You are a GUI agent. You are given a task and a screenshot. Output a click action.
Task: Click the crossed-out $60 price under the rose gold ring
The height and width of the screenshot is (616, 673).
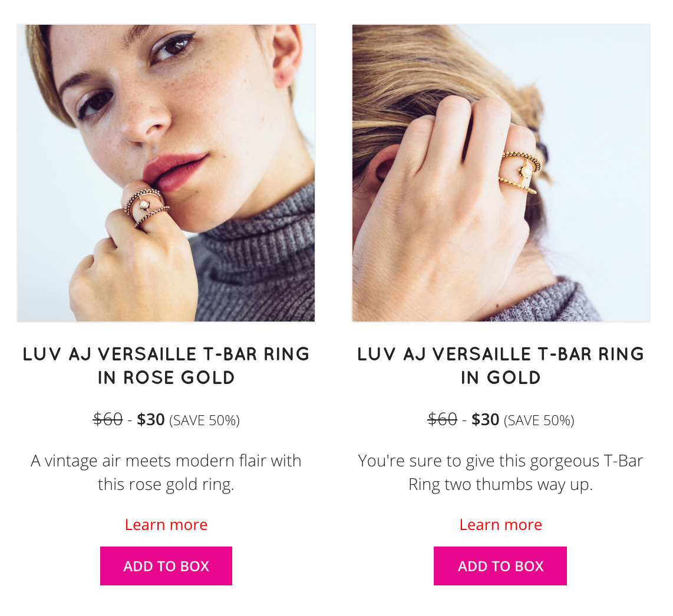click(108, 419)
